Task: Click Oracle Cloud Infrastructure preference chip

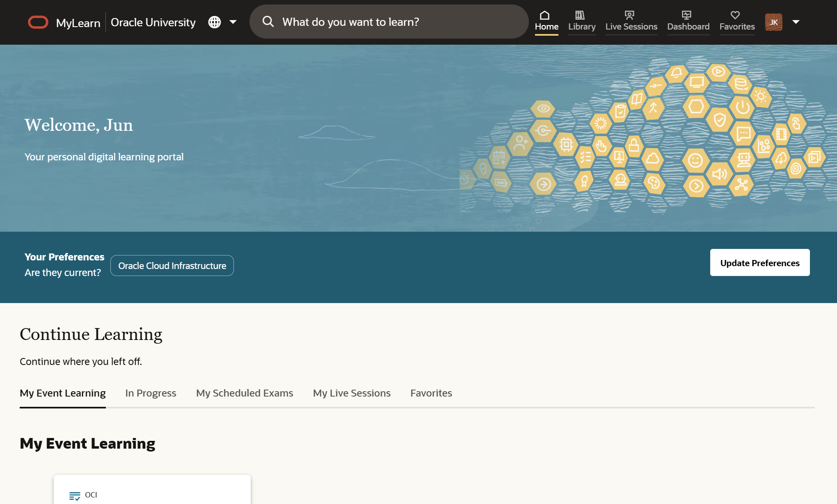Action: (x=172, y=266)
